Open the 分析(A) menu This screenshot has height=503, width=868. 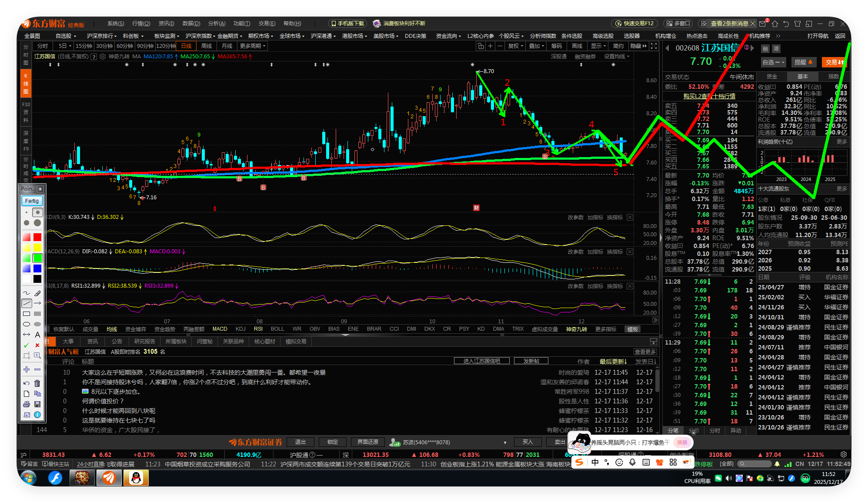217,23
